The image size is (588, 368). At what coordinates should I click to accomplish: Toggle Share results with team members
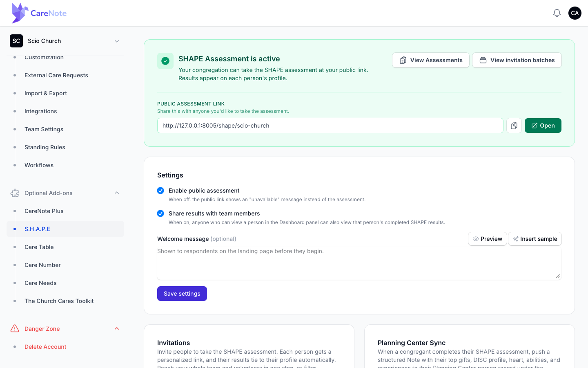pyautogui.click(x=160, y=213)
